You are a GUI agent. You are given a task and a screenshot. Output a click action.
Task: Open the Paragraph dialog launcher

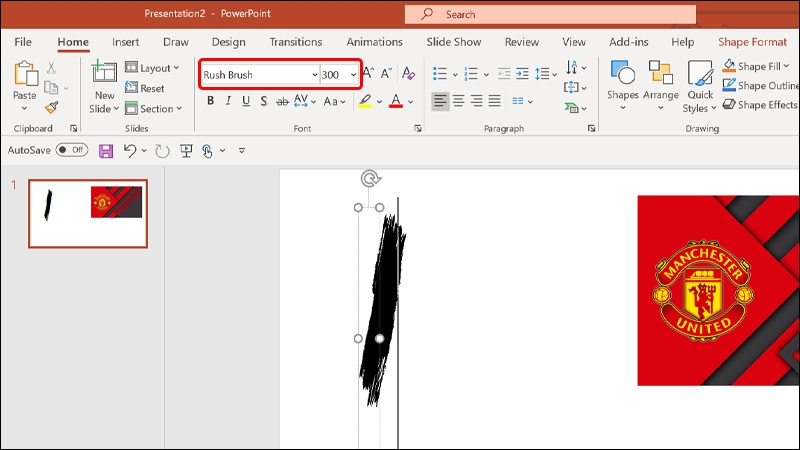tap(591, 129)
